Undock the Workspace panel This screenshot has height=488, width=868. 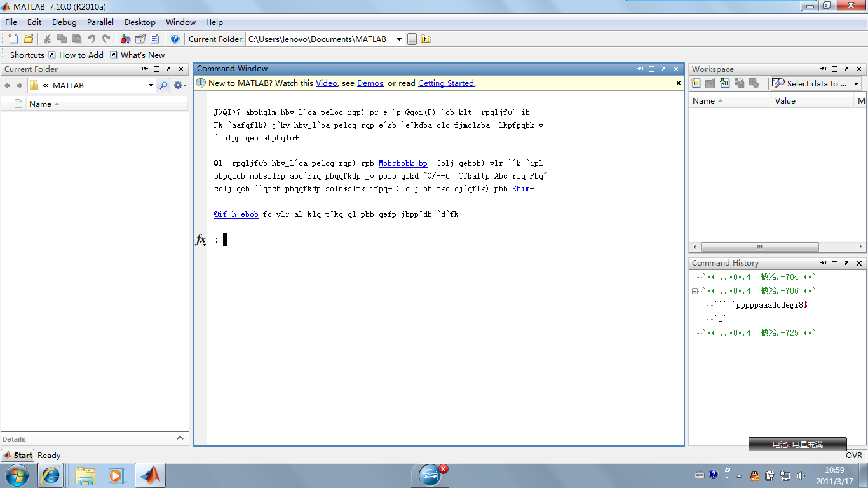coord(847,69)
